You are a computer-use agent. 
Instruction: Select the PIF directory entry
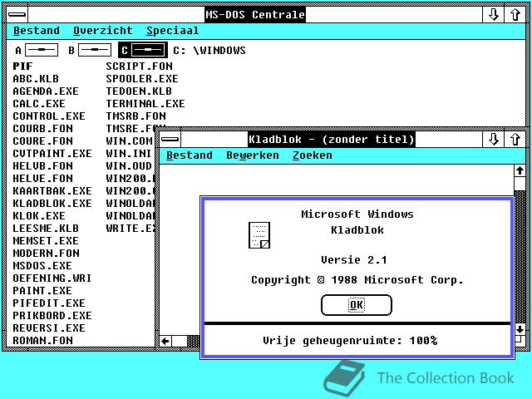pyautogui.click(x=22, y=66)
